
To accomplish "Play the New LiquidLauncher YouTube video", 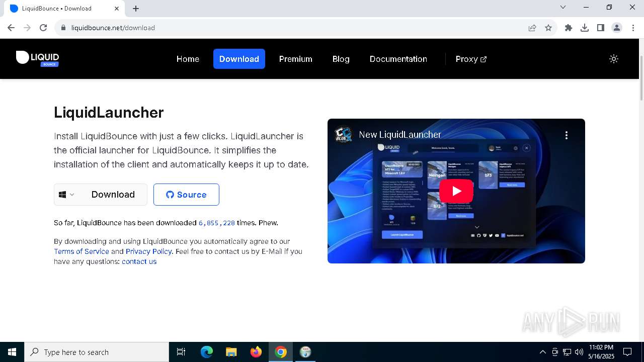I will click(456, 191).
